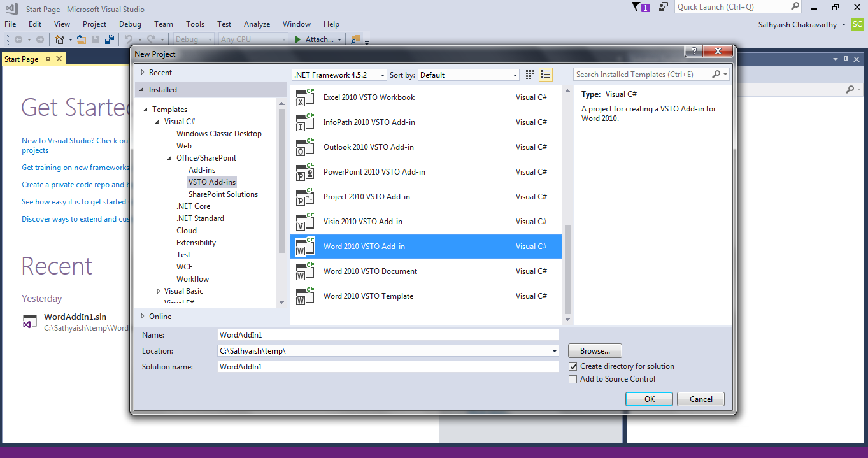Click the InfoPath 2010 VSTO Add-in icon
This screenshot has width=868, height=458.
click(x=305, y=122)
